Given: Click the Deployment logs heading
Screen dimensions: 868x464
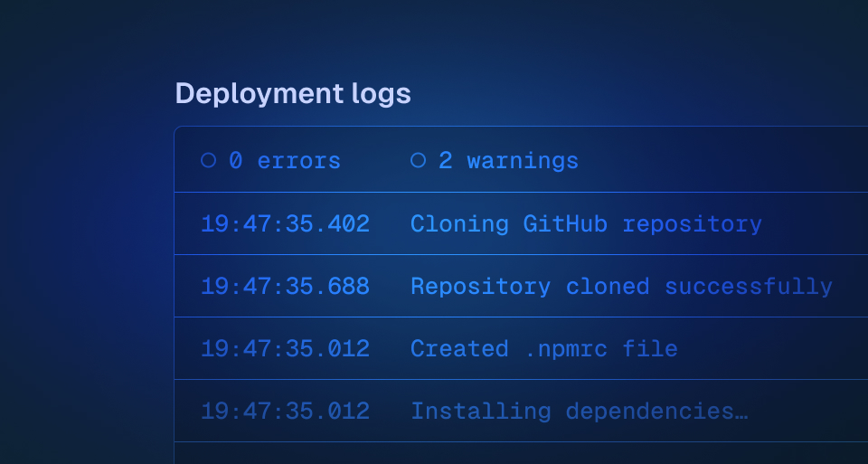Looking at the screenshot, I should coord(293,93).
